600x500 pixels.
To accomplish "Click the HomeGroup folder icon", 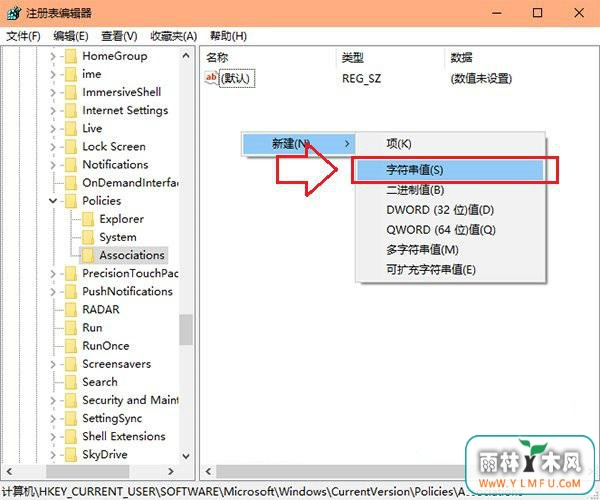I will (71, 56).
